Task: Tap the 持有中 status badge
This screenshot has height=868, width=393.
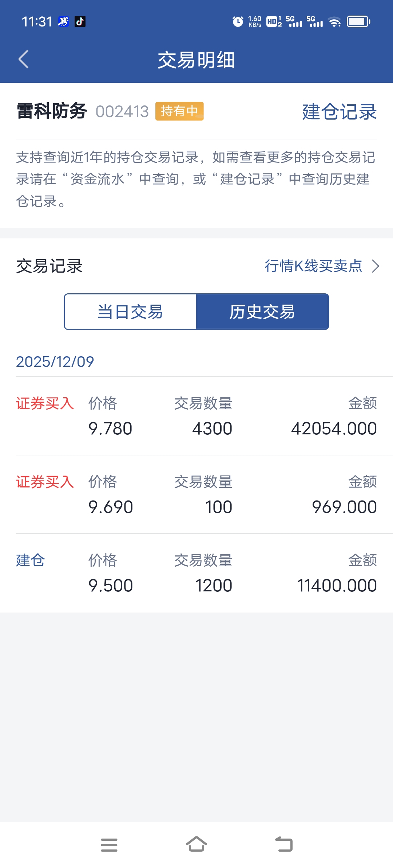Action: (179, 111)
